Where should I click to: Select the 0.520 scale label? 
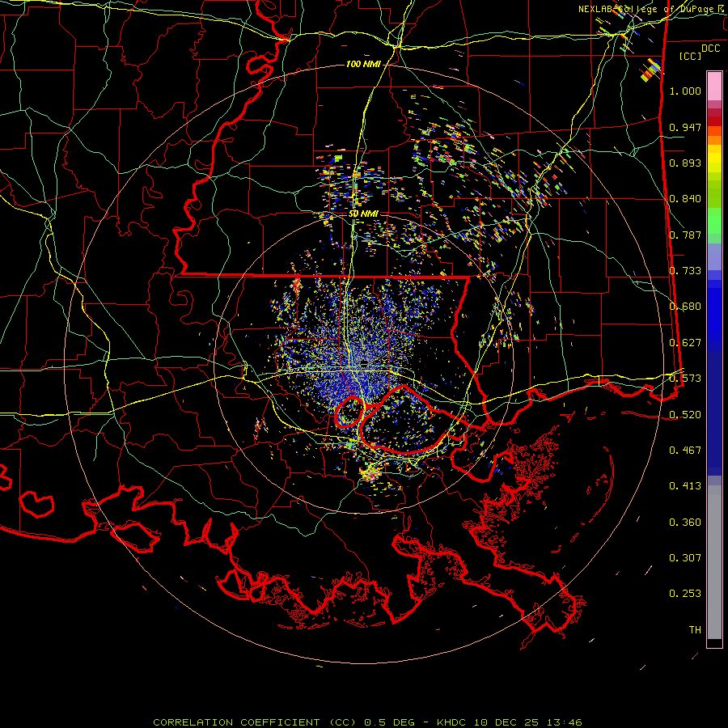click(x=685, y=415)
